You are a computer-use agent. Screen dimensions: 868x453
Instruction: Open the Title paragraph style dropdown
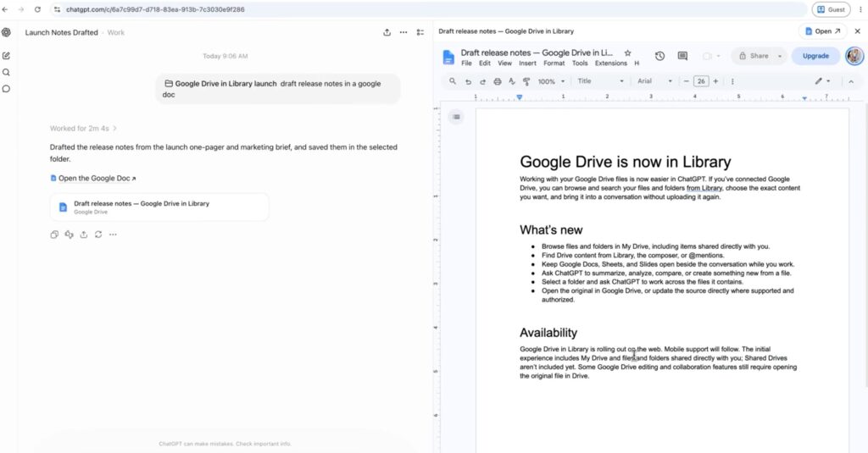tap(601, 81)
